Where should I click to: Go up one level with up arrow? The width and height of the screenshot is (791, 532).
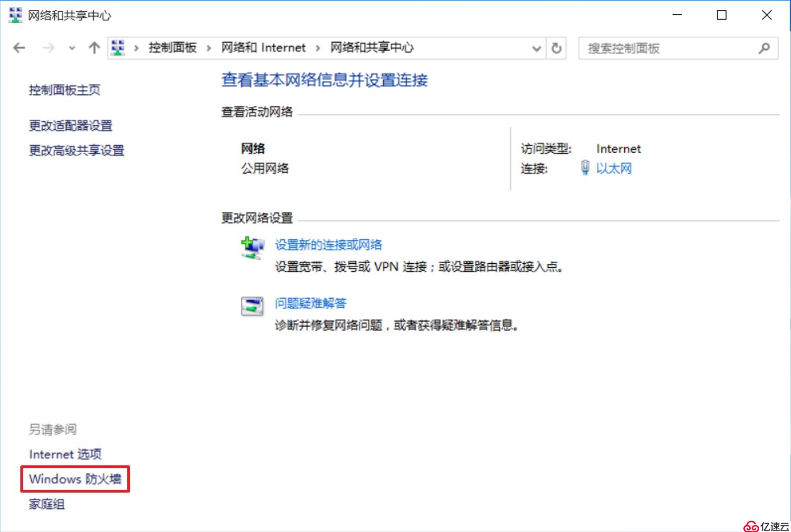[x=94, y=48]
